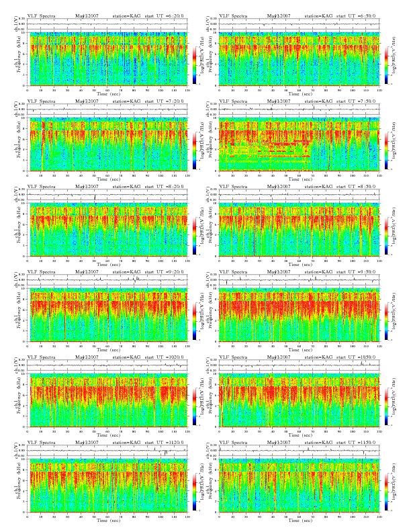Select the spectrogram starting UT 6:50:0
The width and height of the screenshot is (411, 532).
click(300, 58)
